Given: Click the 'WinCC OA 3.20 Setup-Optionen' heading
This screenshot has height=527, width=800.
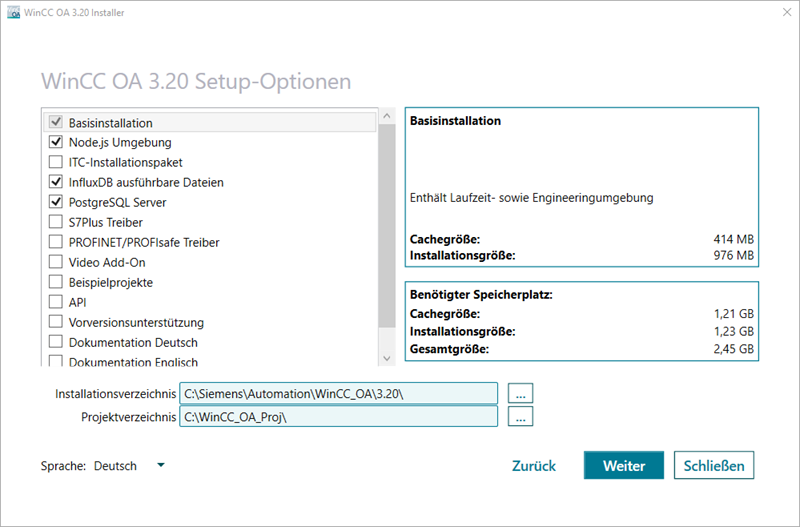Looking at the screenshot, I should (196, 82).
